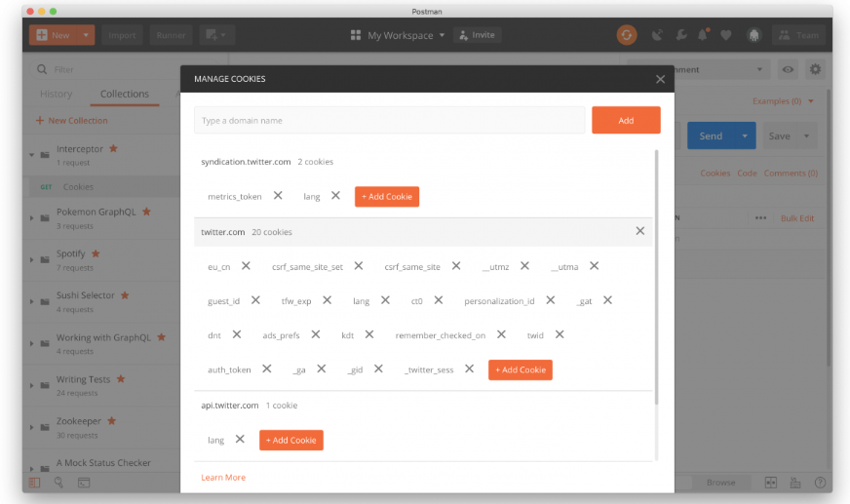
Task: Delete the csrf_same_site cookie
Action: [x=456, y=265]
